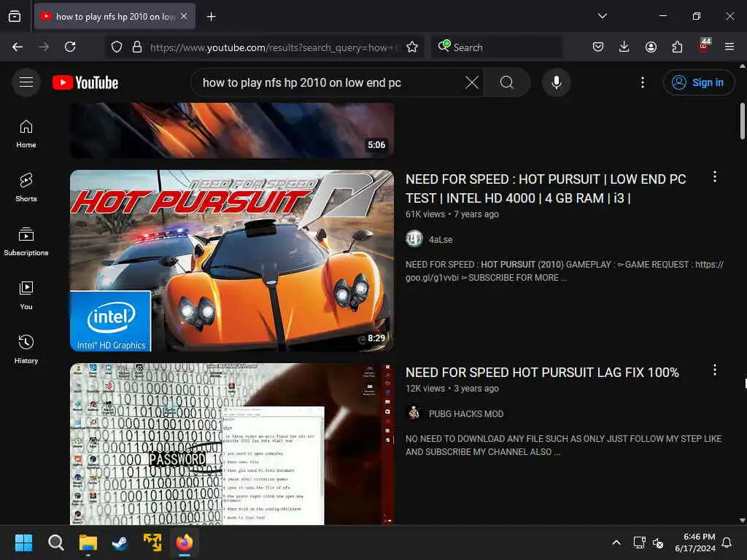
Task: Open muted volume tray icon
Action: click(x=658, y=542)
